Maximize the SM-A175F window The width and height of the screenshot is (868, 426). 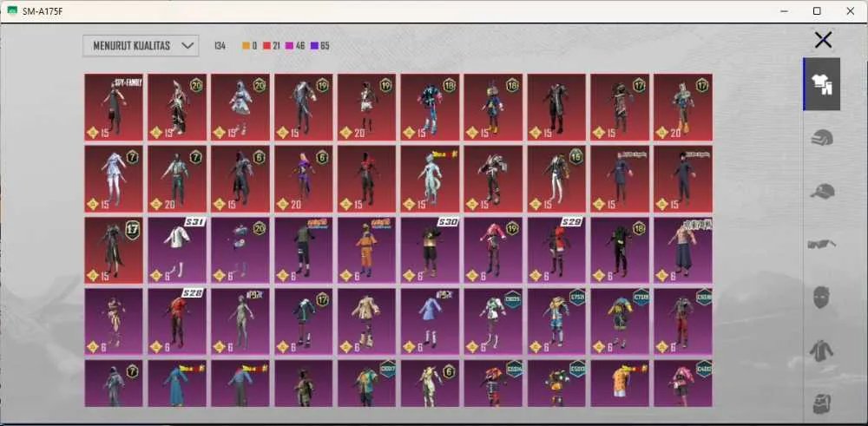(817, 11)
